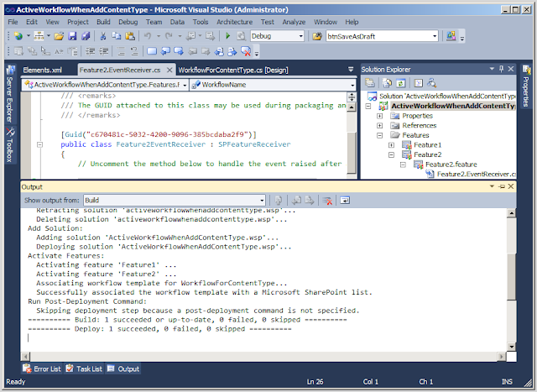Expand the References node in Solution Explorer
The image size is (537, 392).
coord(380,125)
